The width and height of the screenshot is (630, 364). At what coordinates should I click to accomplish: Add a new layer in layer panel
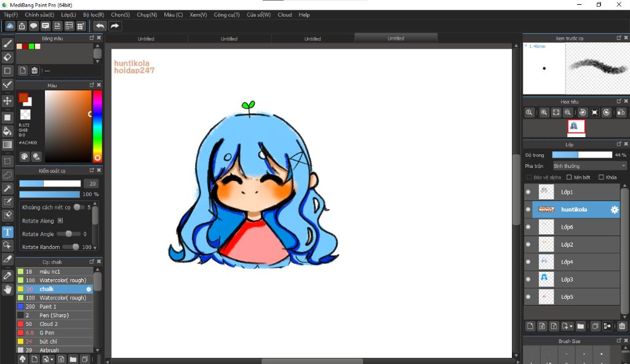click(x=530, y=326)
